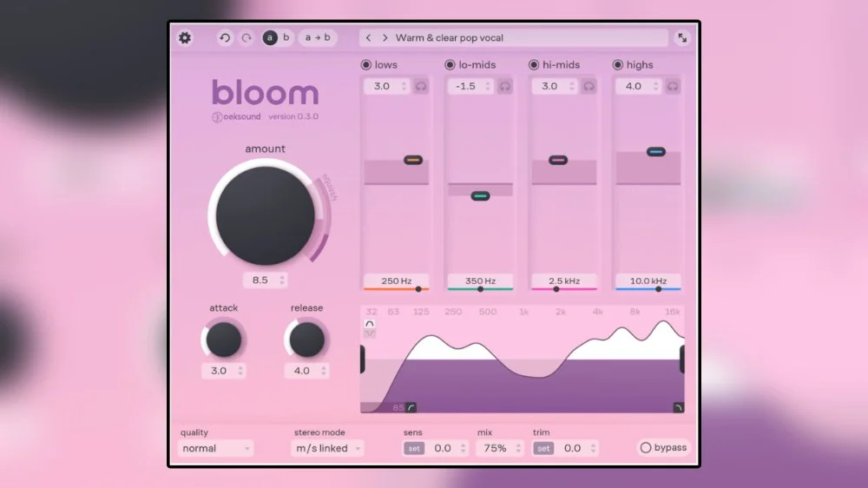Click the pink hi-mids band fader handle
868x488 pixels.
click(x=558, y=160)
